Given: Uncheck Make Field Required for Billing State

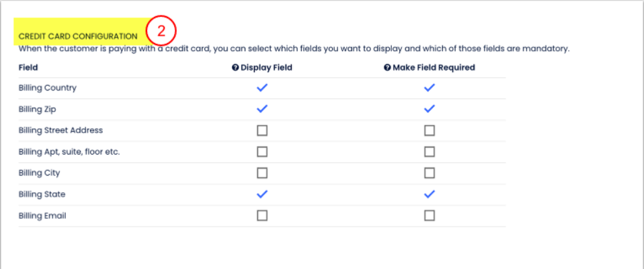Looking at the screenshot, I should [430, 194].
